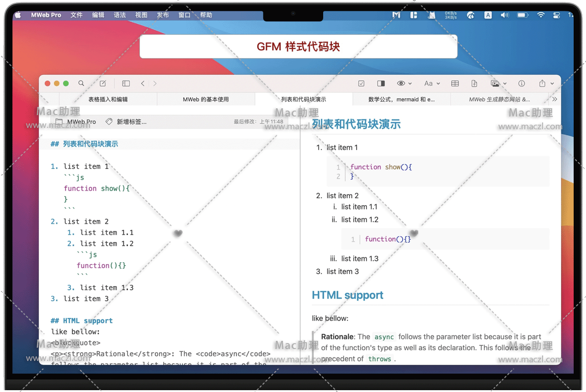Go forward with the right arrow
586x392 pixels.
[x=155, y=84]
